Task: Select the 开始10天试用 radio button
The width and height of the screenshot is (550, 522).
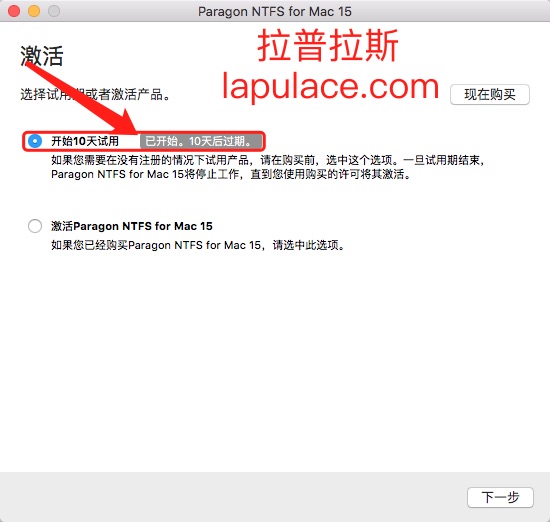Action: point(35,141)
